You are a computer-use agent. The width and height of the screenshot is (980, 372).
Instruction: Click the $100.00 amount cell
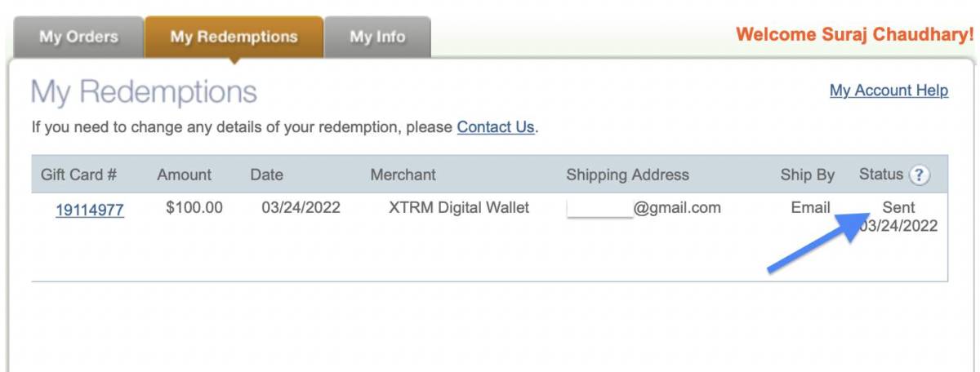tap(194, 208)
